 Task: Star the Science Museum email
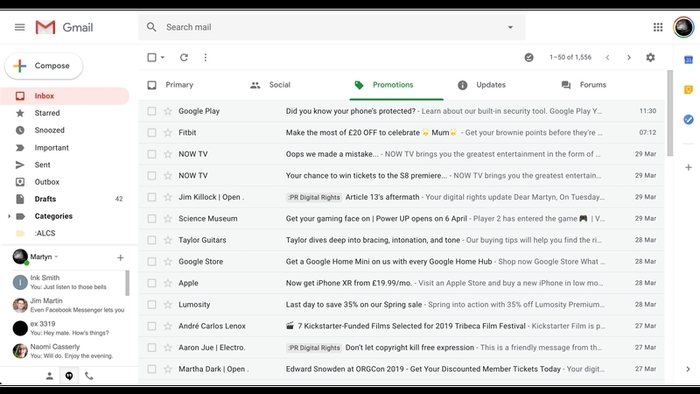click(x=168, y=219)
